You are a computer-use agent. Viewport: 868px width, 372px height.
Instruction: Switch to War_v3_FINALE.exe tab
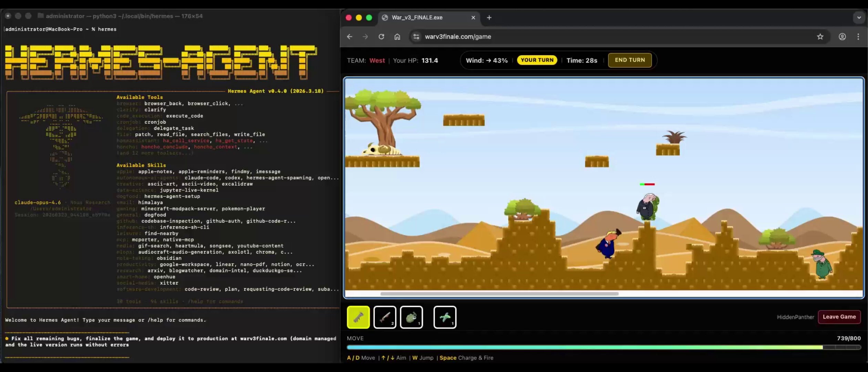click(x=417, y=18)
